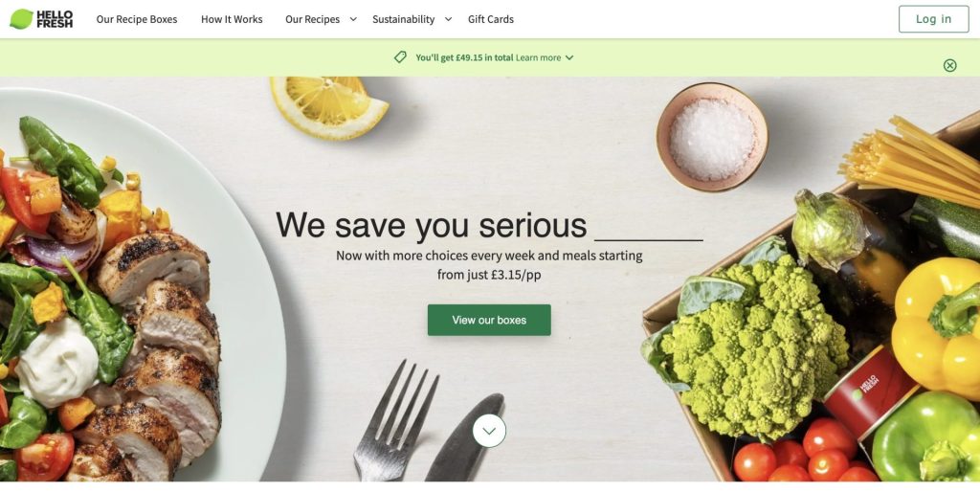Open the Our Recipes menu label
Image resolution: width=980 pixels, height=492 pixels.
pyautogui.click(x=313, y=19)
